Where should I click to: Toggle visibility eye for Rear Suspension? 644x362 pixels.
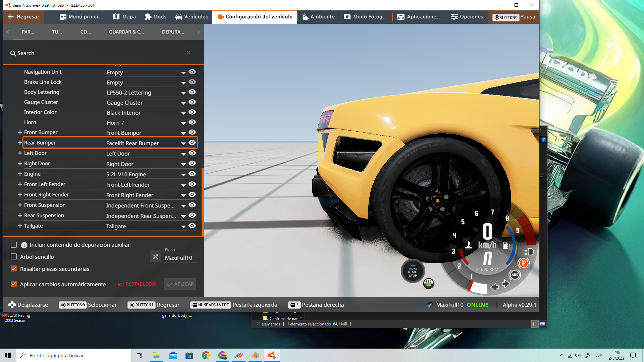pos(192,215)
